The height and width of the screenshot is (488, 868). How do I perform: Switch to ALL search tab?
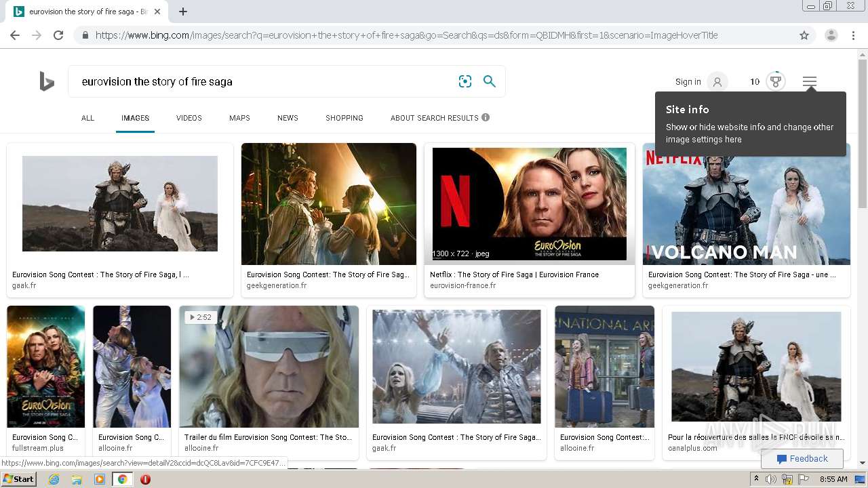click(87, 118)
